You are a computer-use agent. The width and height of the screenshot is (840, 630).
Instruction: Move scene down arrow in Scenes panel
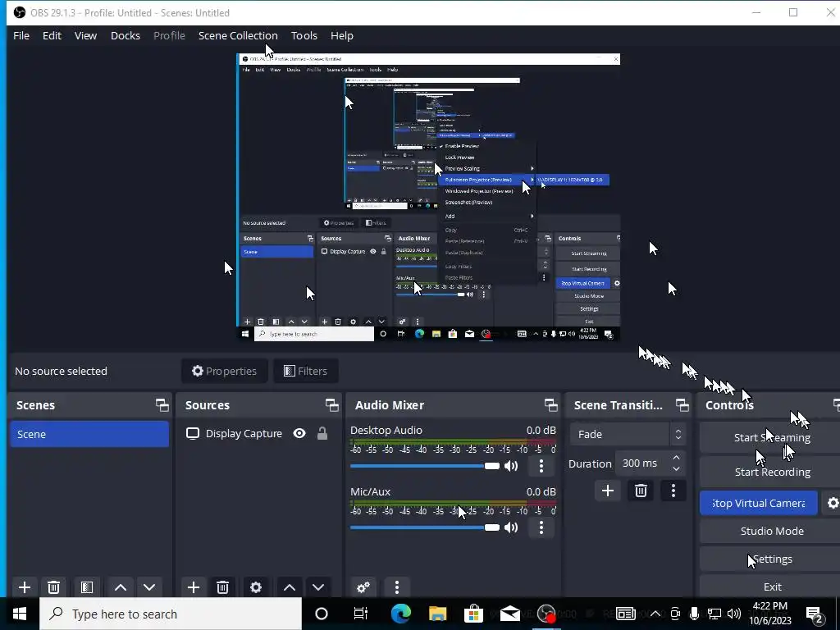(x=149, y=587)
